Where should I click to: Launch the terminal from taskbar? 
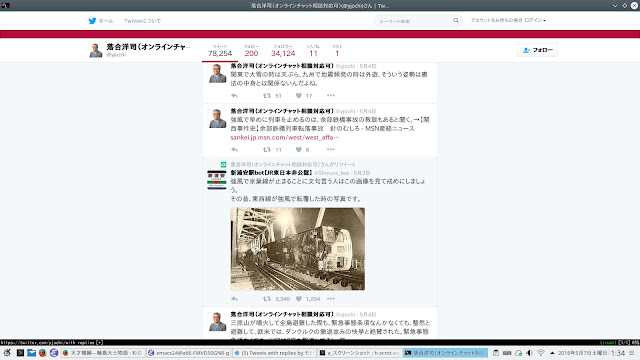(x=20, y=353)
